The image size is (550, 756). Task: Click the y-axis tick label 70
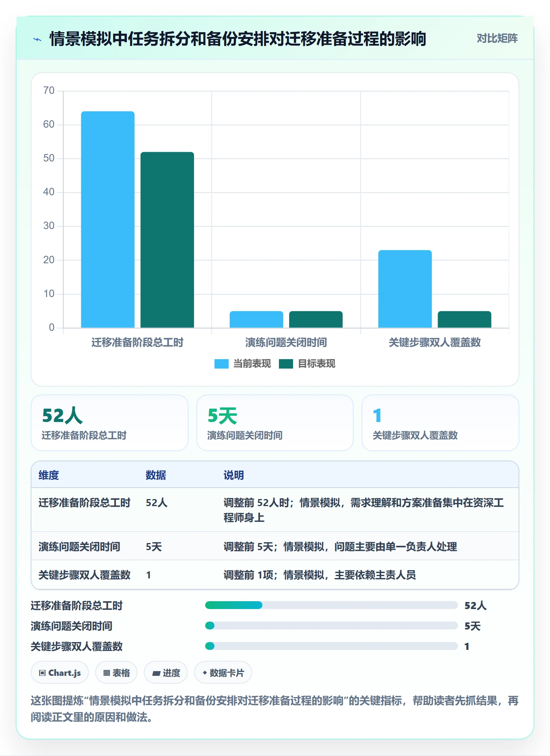coord(49,90)
